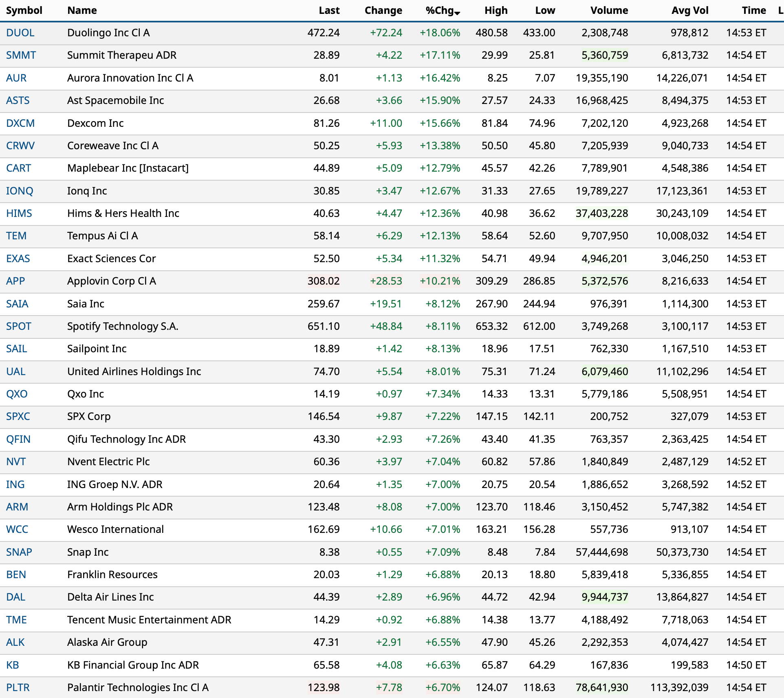Open the SMMT symbol link
The image size is (784, 698).
pos(21,55)
